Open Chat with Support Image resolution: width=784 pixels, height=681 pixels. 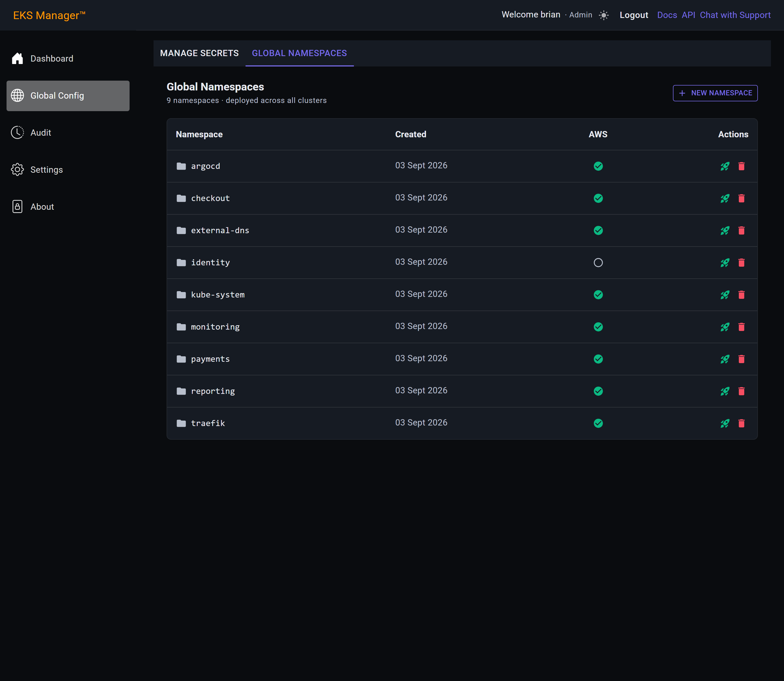click(735, 15)
